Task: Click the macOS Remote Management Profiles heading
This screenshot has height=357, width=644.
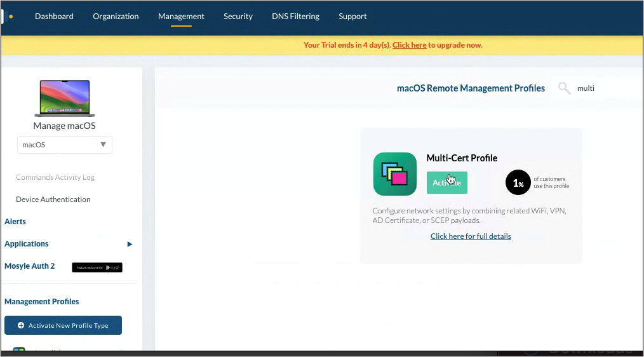Action: (471, 88)
